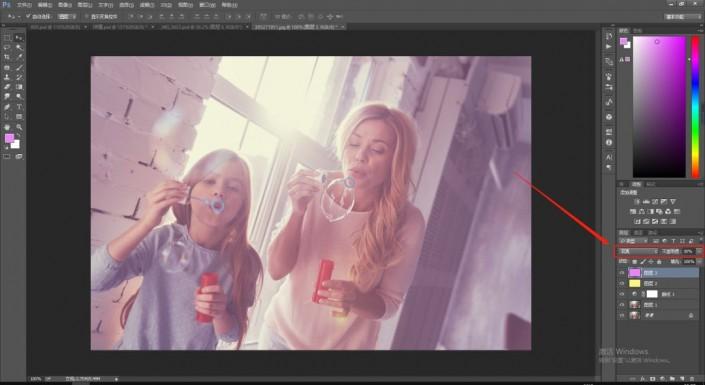Select the Eyedropper tool
705x385 pixels.
pyautogui.click(x=19, y=57)
